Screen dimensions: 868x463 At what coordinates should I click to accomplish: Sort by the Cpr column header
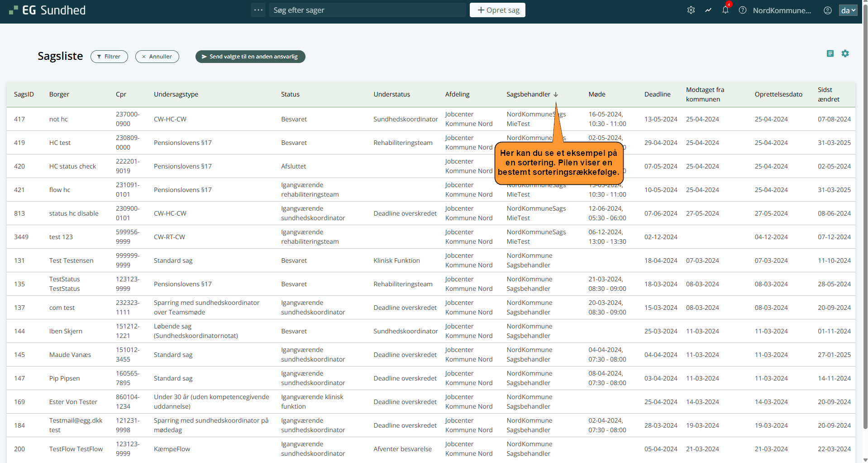click(x=121, y=94)
